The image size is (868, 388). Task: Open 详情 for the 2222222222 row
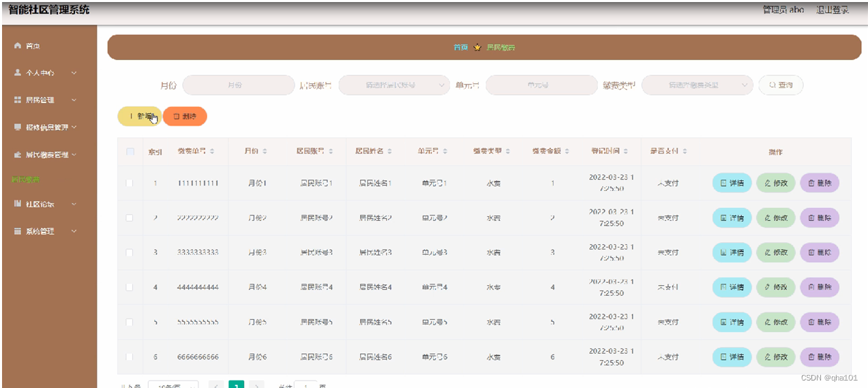point(732,218)
